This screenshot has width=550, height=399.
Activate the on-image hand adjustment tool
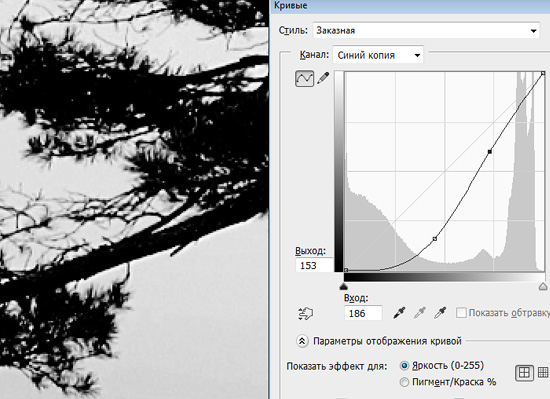coord(305,313)
